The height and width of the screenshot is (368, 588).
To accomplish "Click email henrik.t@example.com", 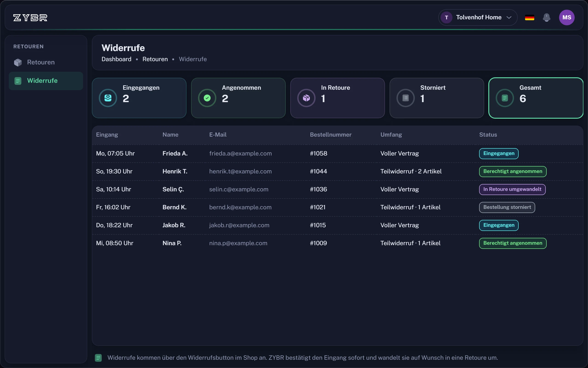I will point(240,172).
